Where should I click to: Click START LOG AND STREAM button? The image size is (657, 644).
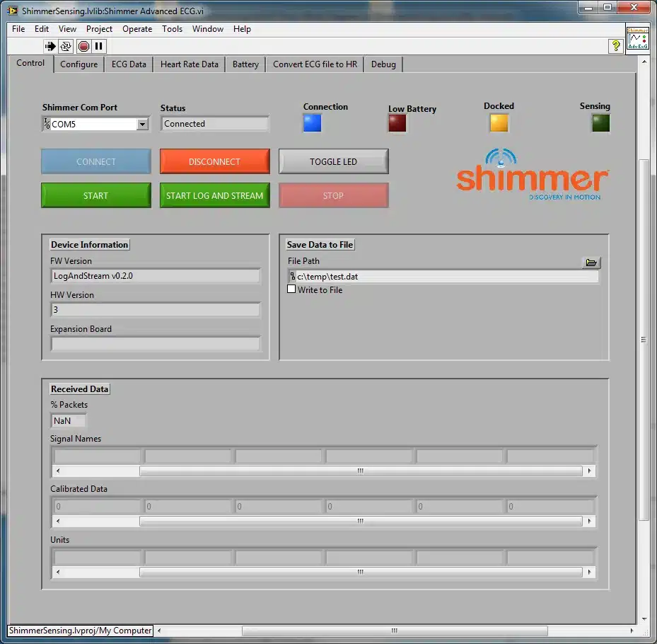pyautogui.click(x=214, y=195)
